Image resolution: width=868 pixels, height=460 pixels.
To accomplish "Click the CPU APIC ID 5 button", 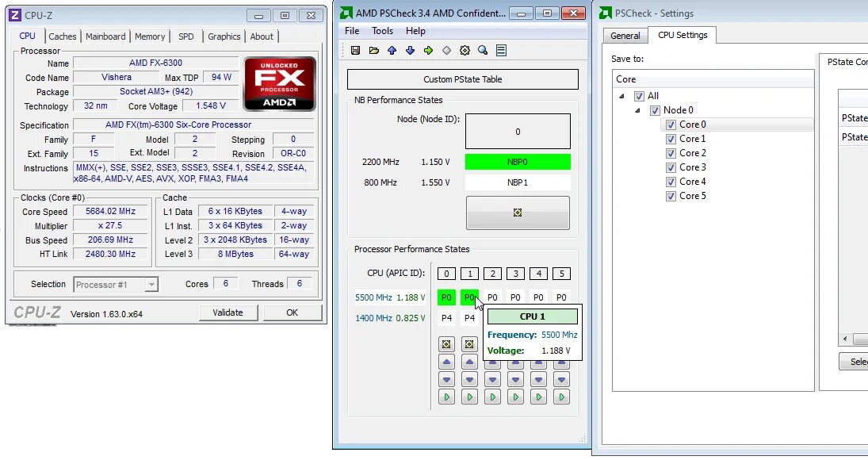I will pyautogui.click(x=561, y=274).
